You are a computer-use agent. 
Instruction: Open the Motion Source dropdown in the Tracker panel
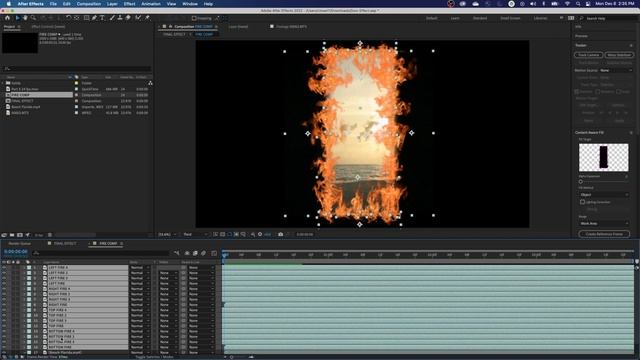[616, 71]
